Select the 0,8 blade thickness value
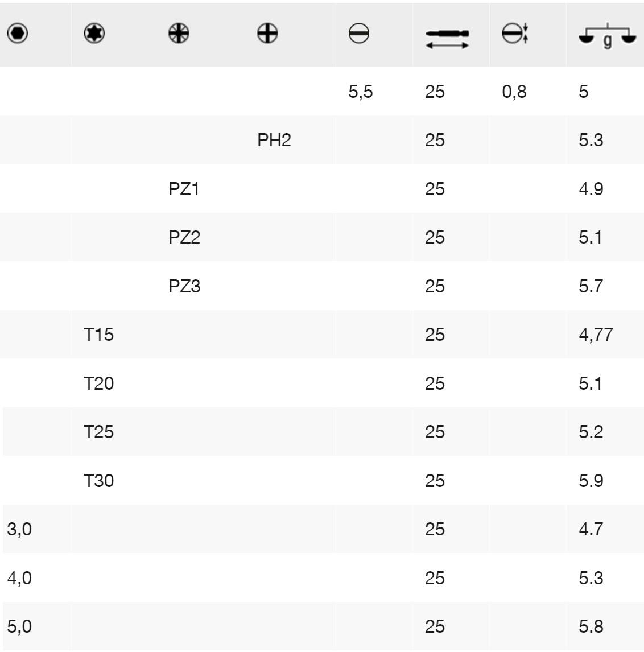The image size is (644, 652). tap(514, 92)
